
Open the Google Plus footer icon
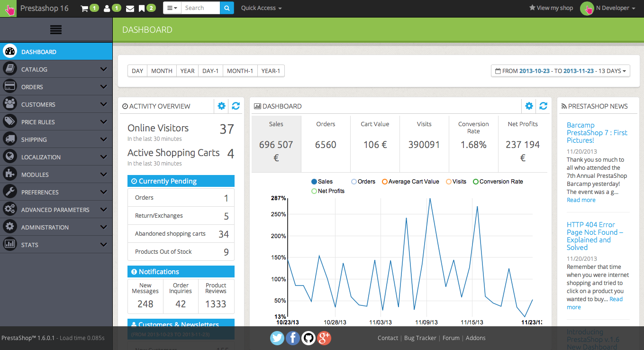[324, 338]
